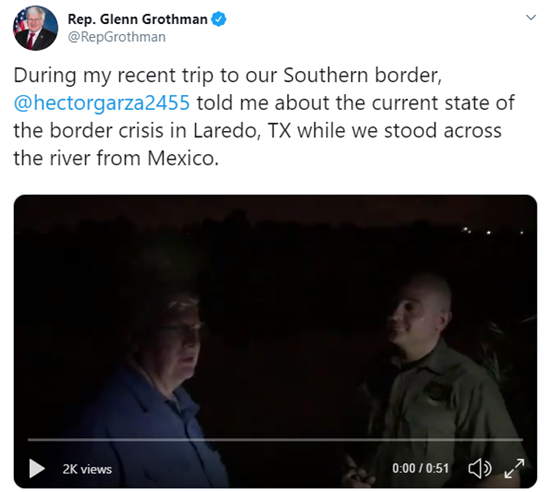Seek along the video progress bar
550x492 pixels.
pyautogui.click(x=275, y=439)
